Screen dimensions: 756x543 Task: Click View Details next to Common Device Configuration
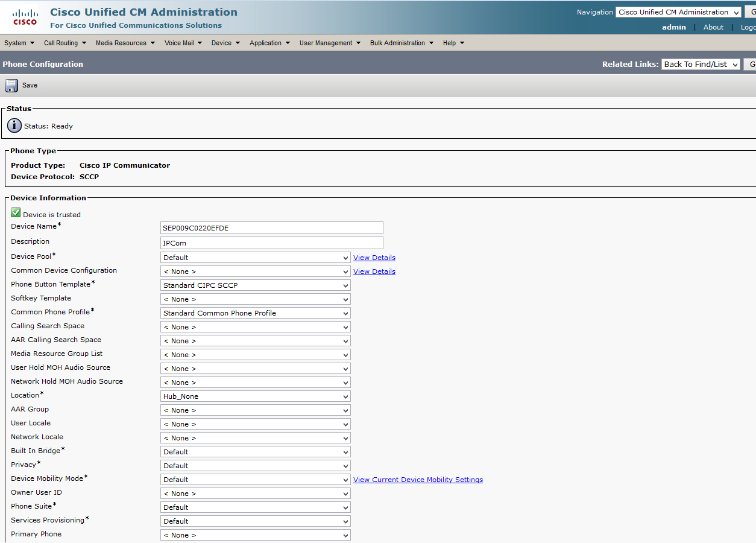[x=374, y=271]
